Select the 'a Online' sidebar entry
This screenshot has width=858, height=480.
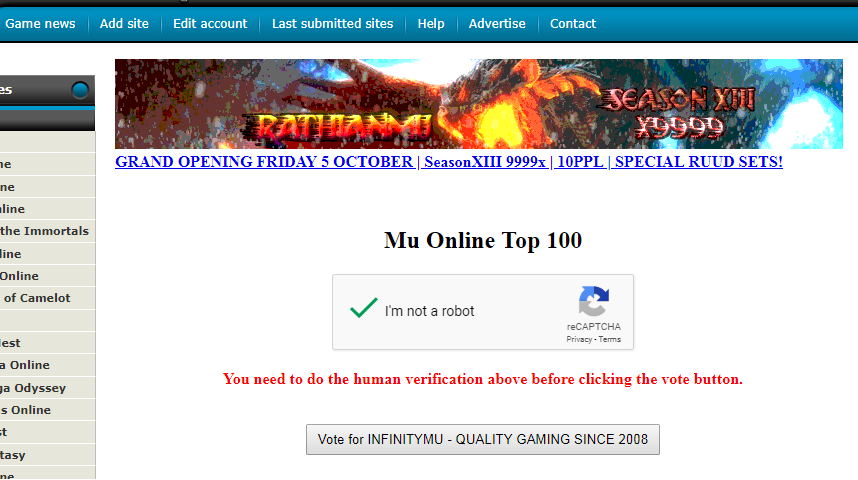click(x=48, y=365)
